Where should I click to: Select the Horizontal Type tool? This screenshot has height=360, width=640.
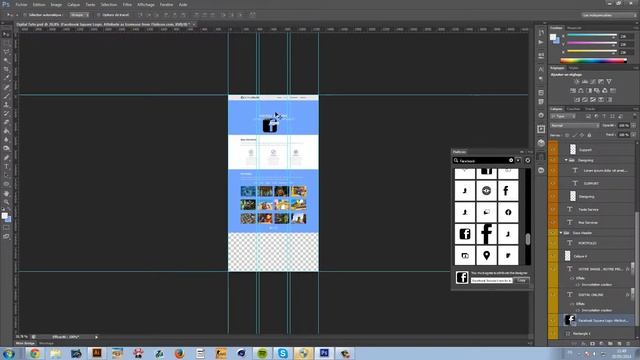pos(6,167)
